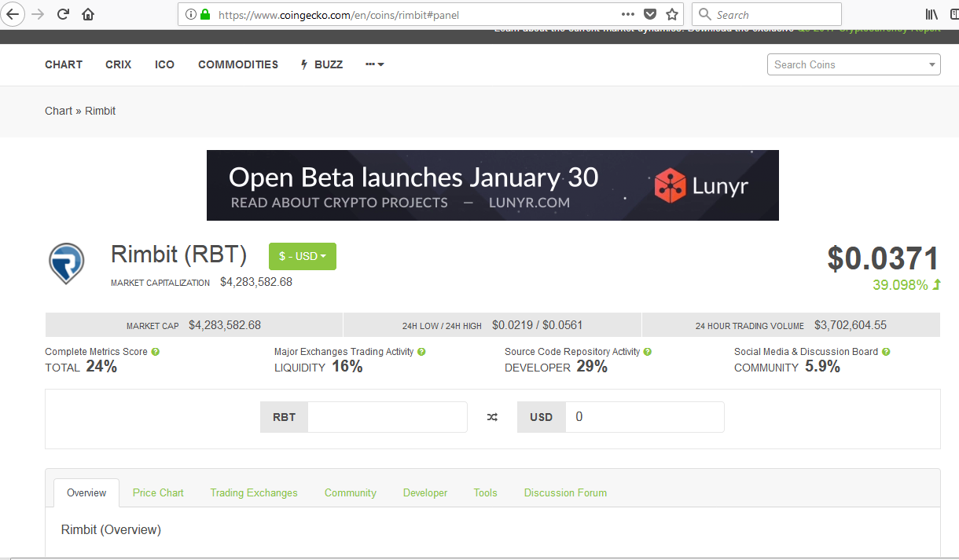Open the browser home page icon
The width and height of the screenshot is (959, 560).
[x=88, y=14]
